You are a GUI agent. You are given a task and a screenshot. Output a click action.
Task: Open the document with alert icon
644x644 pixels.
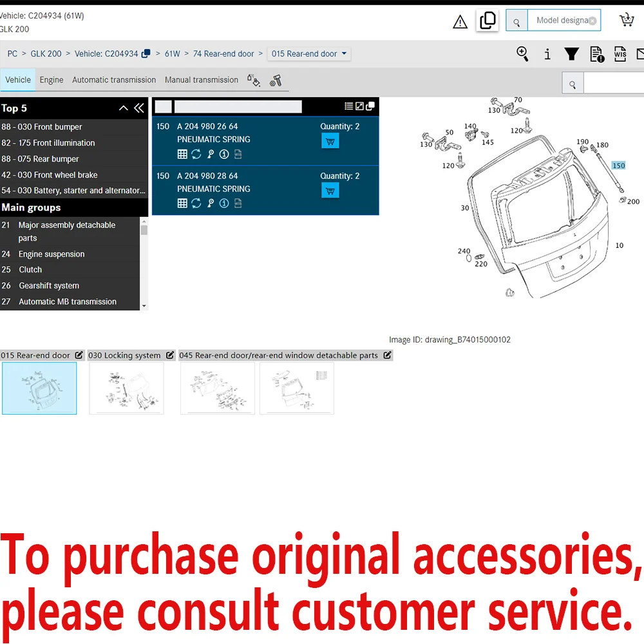(597, 54)
